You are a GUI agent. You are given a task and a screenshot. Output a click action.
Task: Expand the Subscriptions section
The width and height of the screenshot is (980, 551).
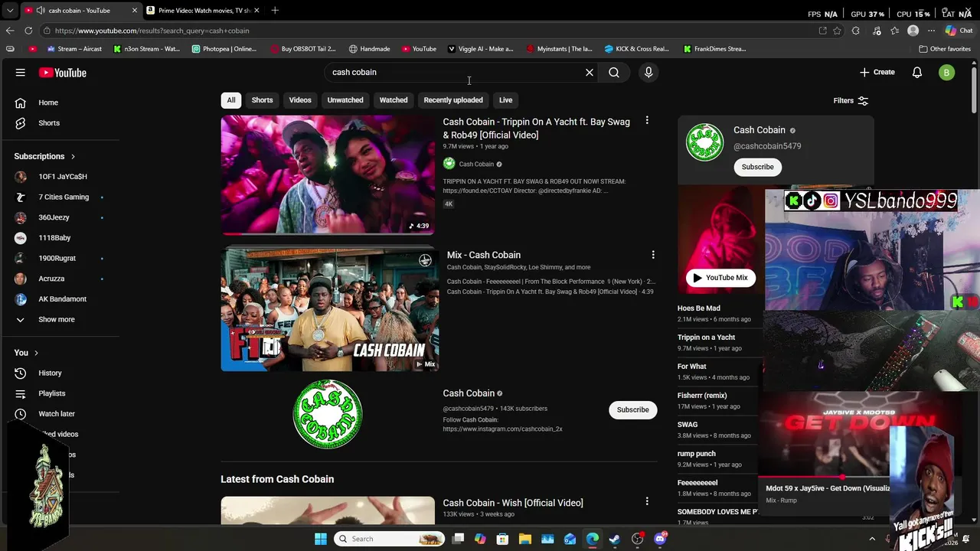click(45, 156)
